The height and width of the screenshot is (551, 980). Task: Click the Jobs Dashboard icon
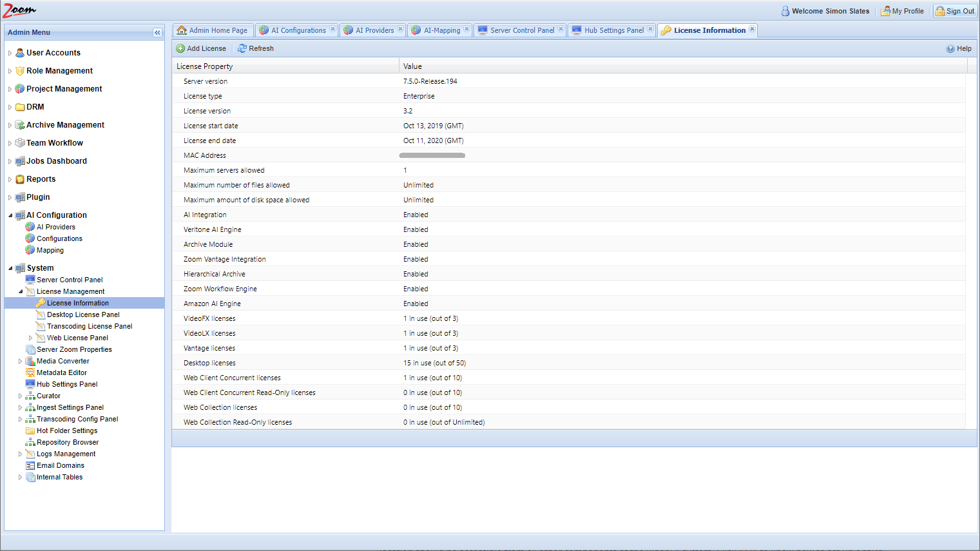coord(20,161)
